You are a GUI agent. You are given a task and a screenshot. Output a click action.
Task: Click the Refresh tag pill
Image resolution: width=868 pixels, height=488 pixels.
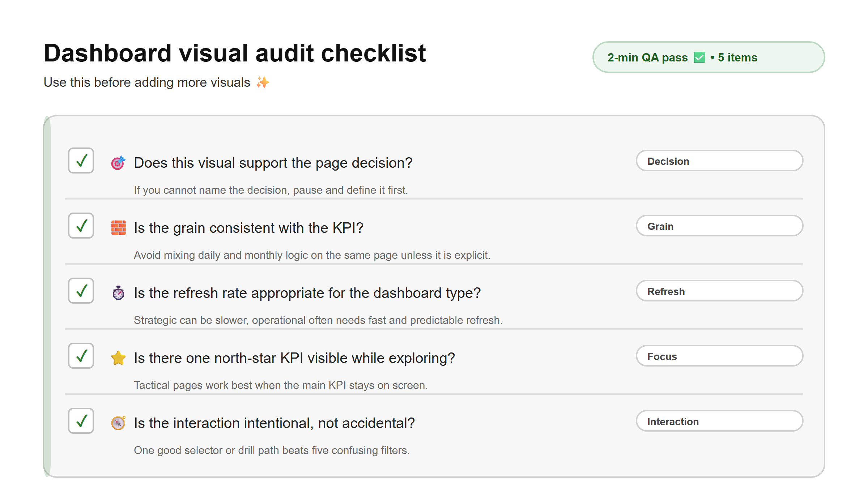pos(719,291)
